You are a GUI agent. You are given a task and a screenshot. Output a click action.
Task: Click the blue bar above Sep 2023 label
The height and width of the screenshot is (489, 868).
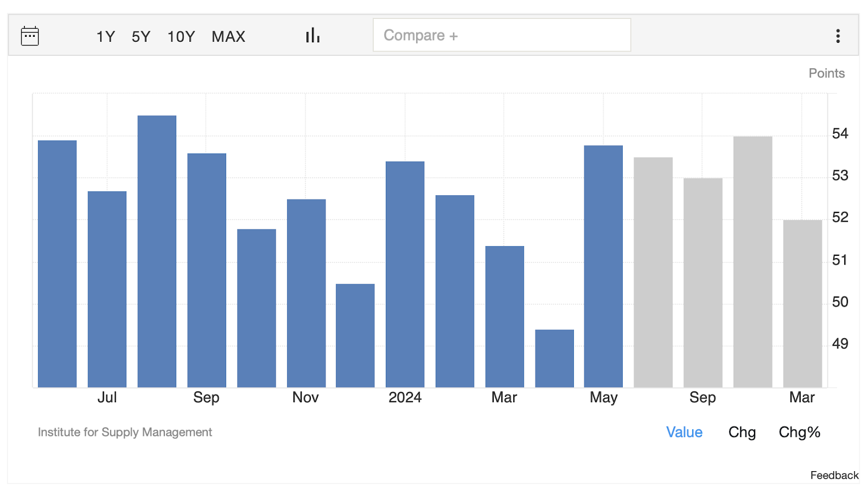click(207, 270)
